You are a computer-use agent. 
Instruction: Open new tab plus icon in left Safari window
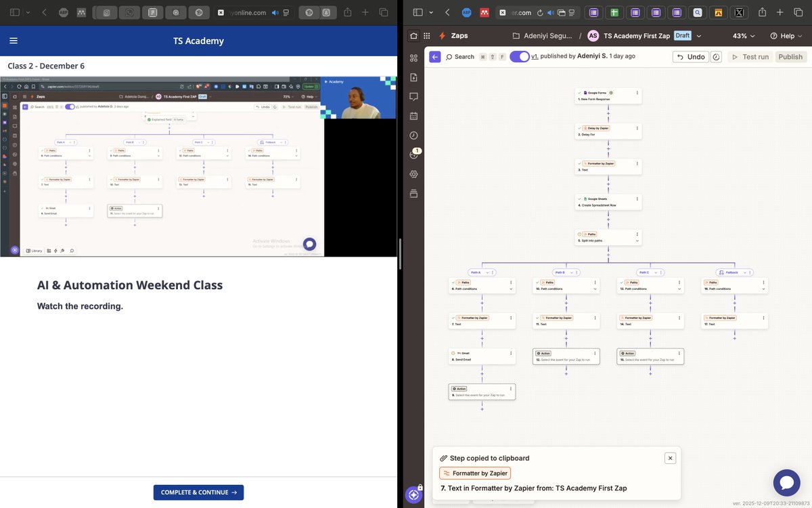(x=365, y=12)
